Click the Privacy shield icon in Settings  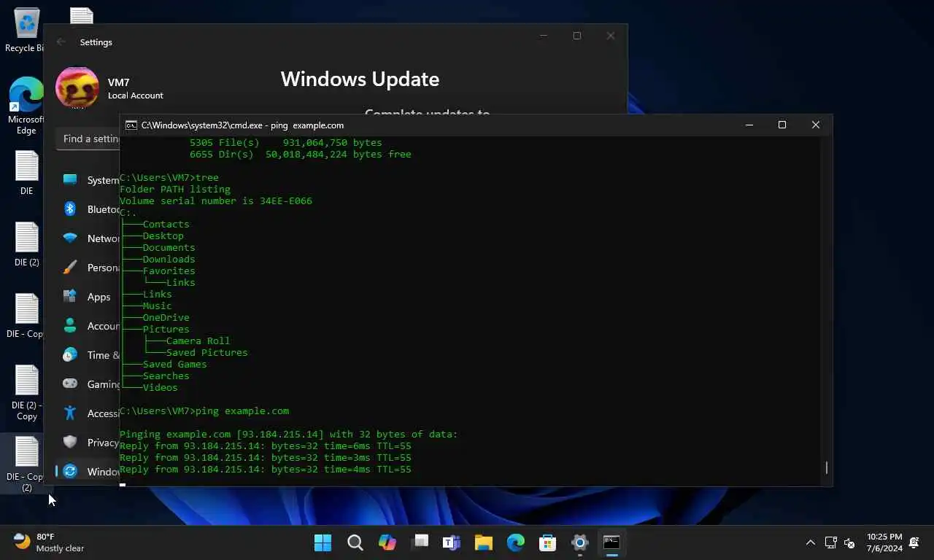[x=70, y=442]
